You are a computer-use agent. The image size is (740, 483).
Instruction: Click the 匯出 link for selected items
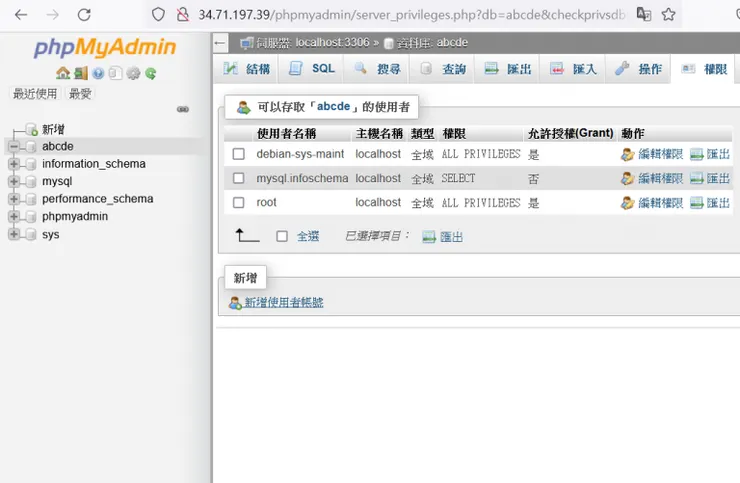pos(451,237)
